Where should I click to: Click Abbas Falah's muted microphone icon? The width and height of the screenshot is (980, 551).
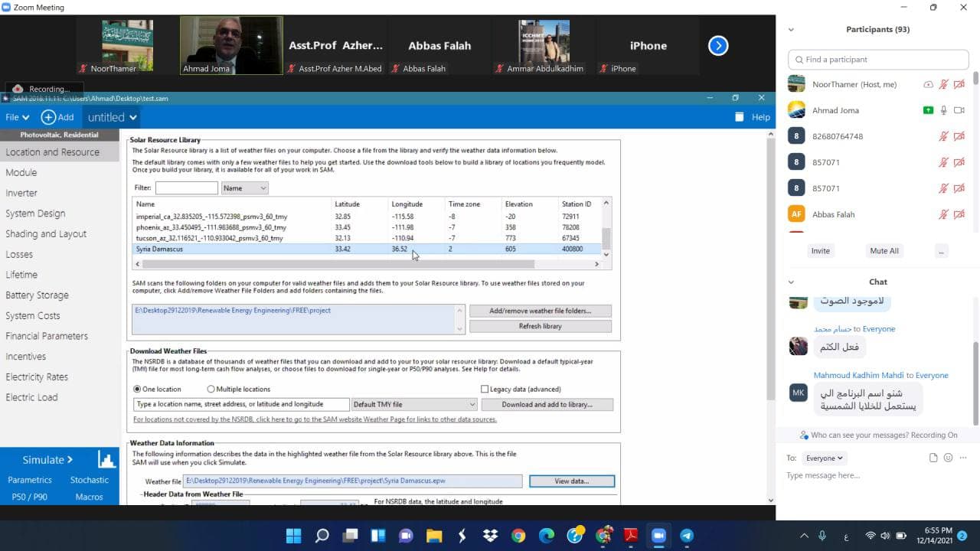[x=944, y=214]
